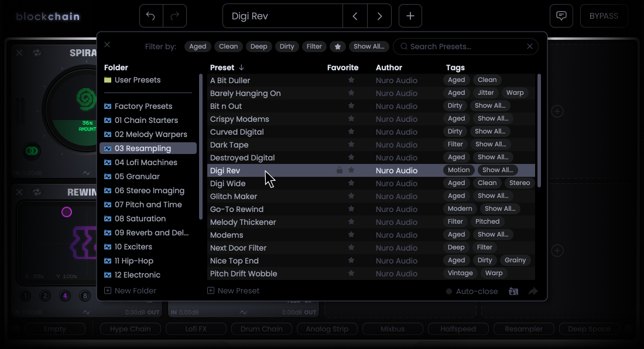Undo the last action
Screen dimensions: 644x349
click(151, 16)
